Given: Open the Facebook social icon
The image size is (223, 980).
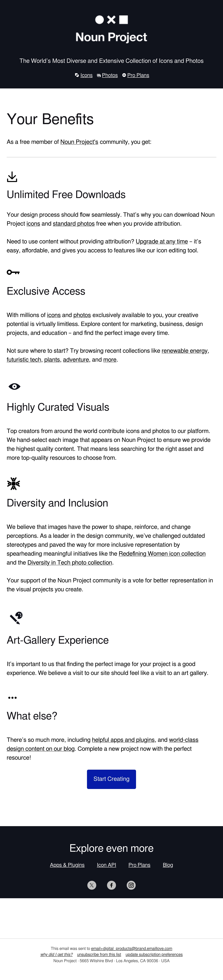Looking at the screenshot, I should [x=111, y=885].
